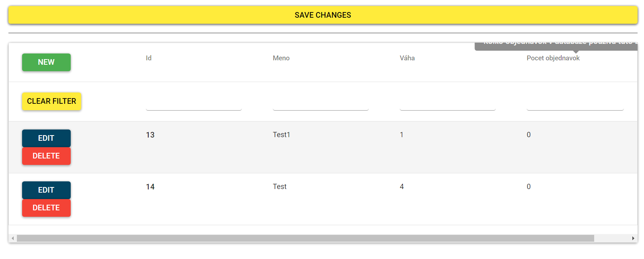Edit the row with Id 13

(46, 138)
